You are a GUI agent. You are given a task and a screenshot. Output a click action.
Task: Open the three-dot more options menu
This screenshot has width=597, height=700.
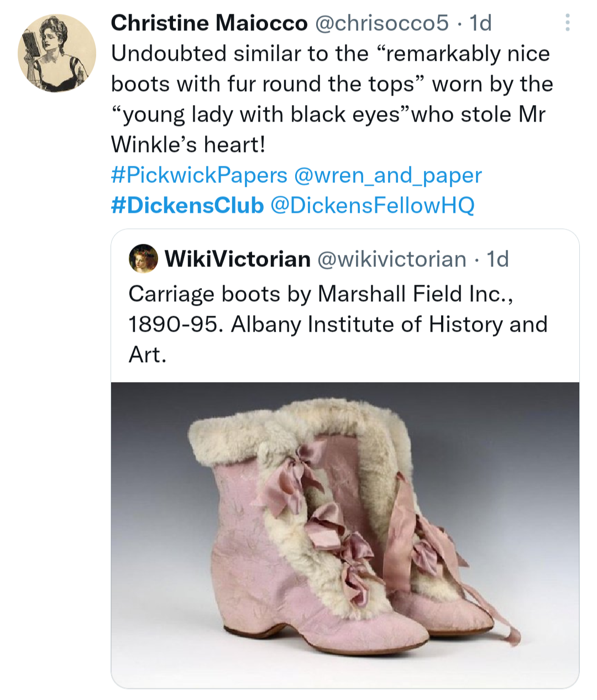(x=567, y=23)
